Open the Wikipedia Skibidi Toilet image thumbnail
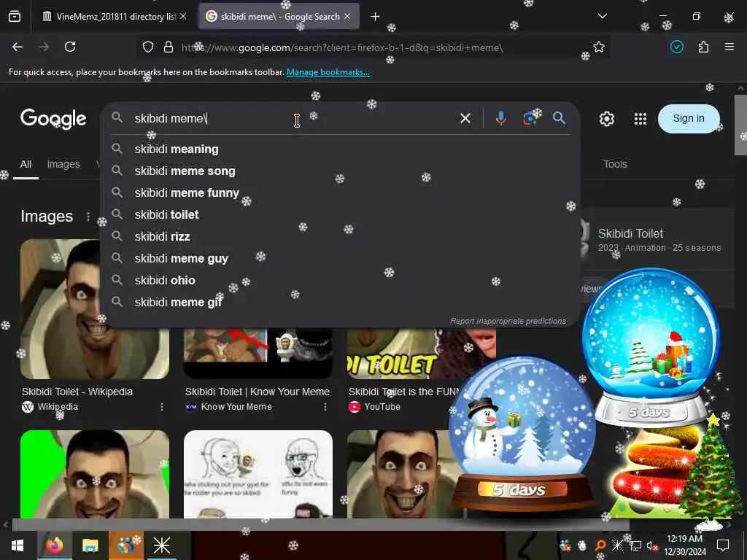The height and width of the screenshot is (560, 747). (95, 308)
